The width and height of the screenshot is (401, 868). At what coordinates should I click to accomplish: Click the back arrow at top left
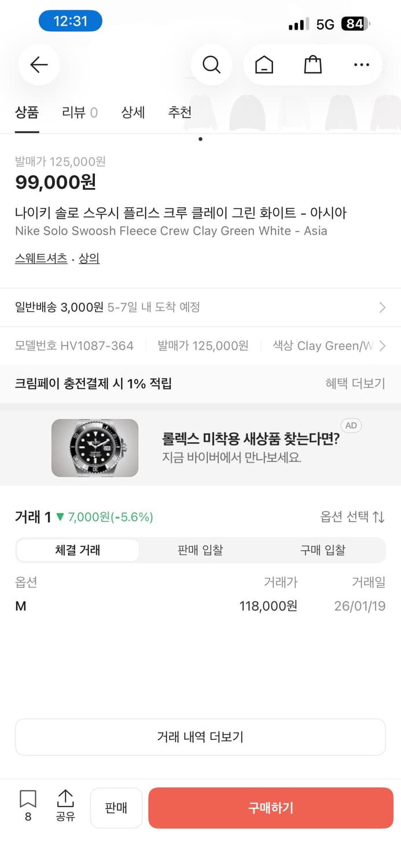pyautogui.click(x=38, y=64)
